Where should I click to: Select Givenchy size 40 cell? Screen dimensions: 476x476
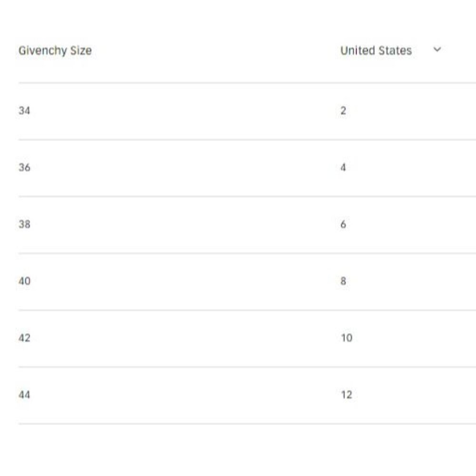click(x=24, y=281)
